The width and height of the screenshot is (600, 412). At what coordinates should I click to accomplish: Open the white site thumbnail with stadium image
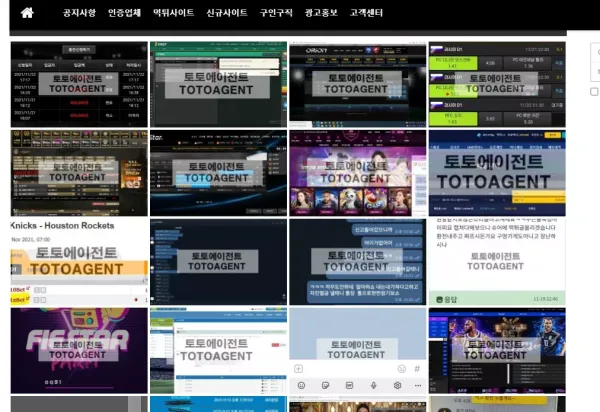coord(218,350)
